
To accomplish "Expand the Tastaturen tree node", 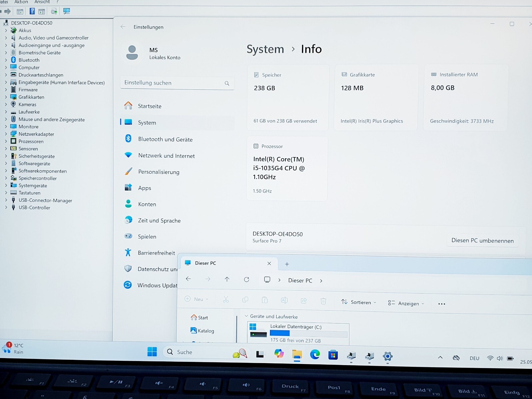I will coord(6,193).
